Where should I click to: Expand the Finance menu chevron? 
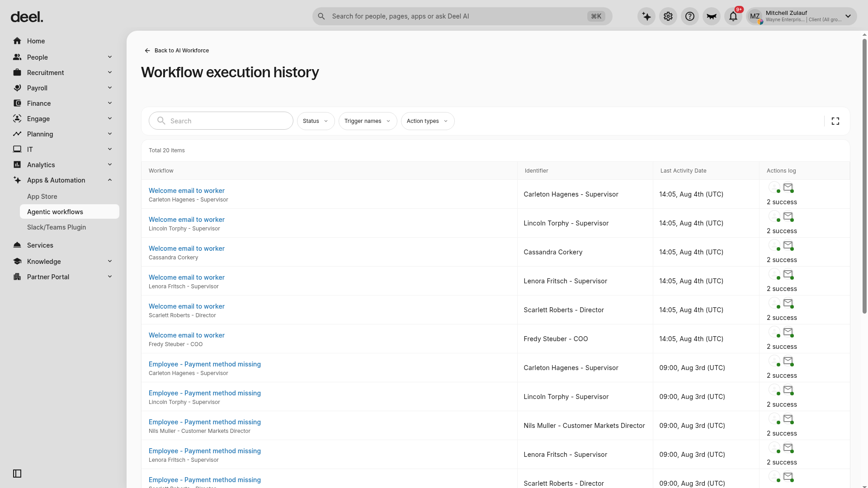(x=110, y=103)
